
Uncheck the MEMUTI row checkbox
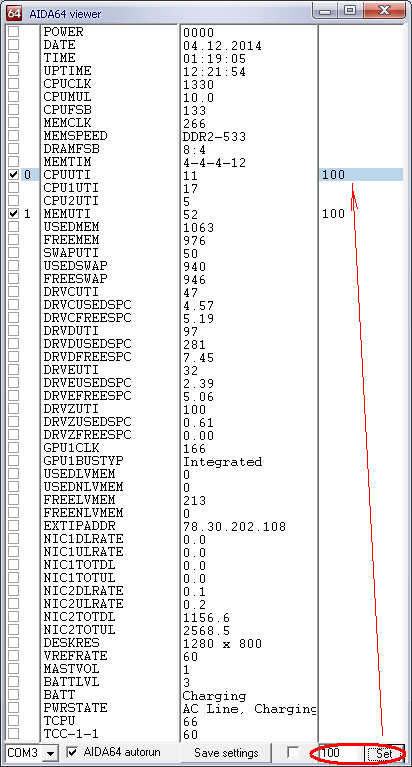point(14,214)
